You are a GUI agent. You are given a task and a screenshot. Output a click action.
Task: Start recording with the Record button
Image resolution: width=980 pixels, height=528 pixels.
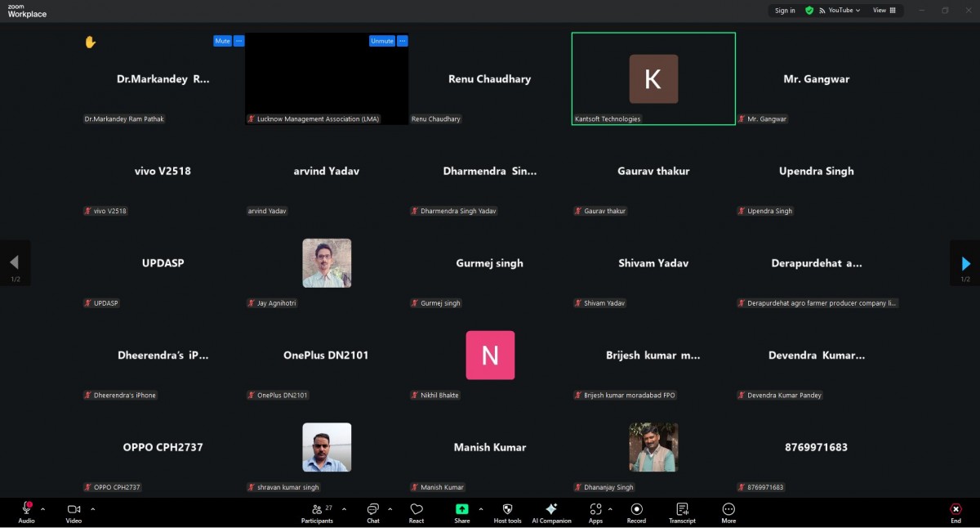click(x=636, y=512)
